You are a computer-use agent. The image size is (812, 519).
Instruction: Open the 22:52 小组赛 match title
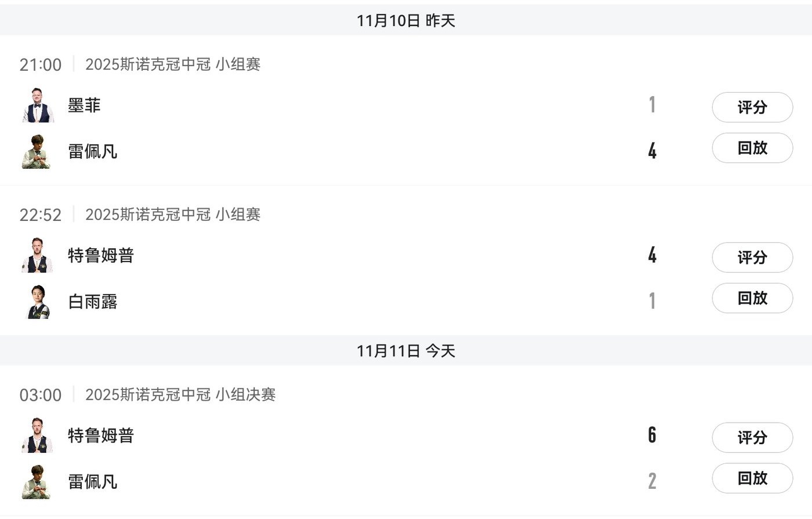coord(172,215)
